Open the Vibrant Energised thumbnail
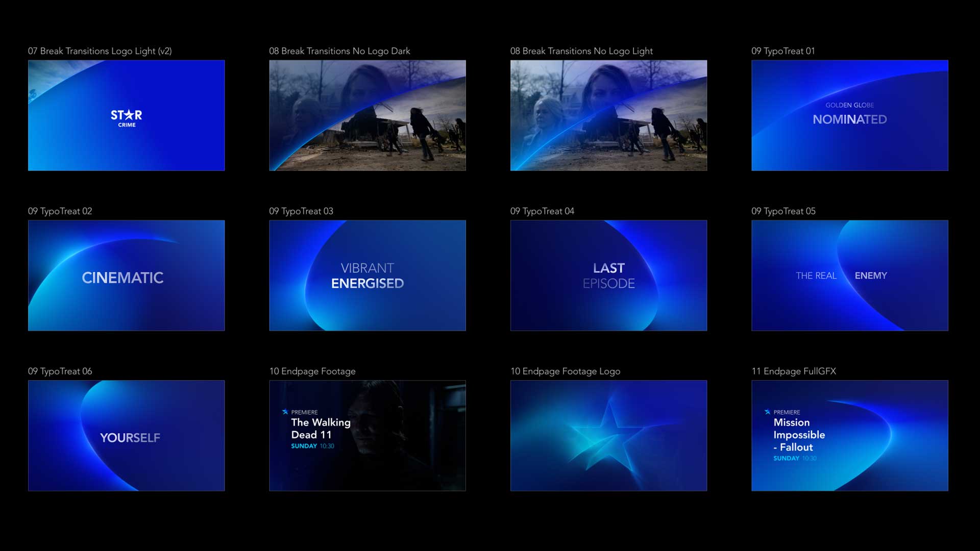Image resolution: width=980 pixels, height=551 pixels. 367,275
